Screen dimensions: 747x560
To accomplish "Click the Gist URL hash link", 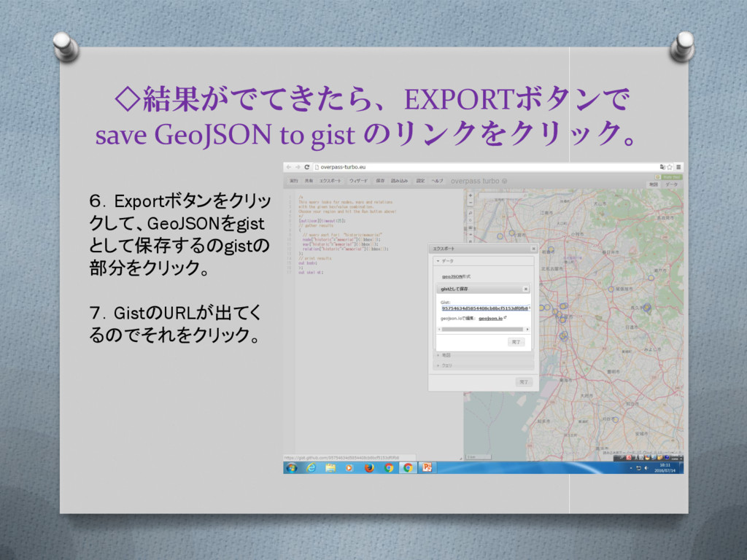I will [x=485, y=308].
